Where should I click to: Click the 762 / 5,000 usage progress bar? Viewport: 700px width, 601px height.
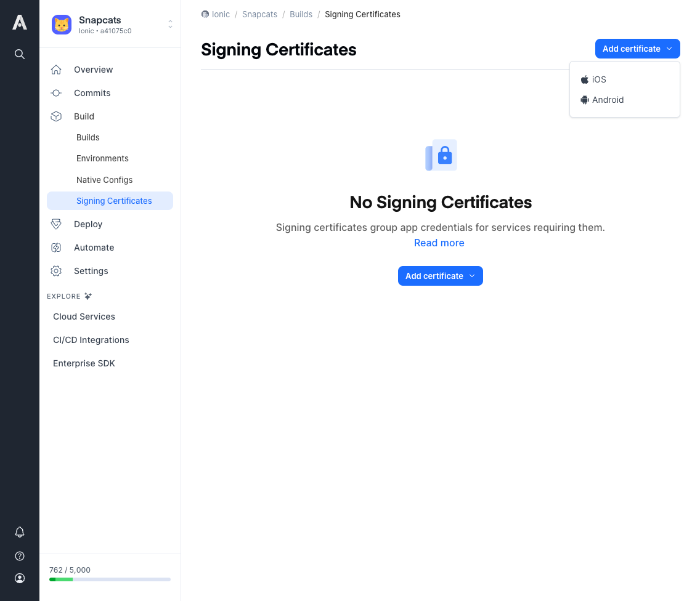coord(110,579)
